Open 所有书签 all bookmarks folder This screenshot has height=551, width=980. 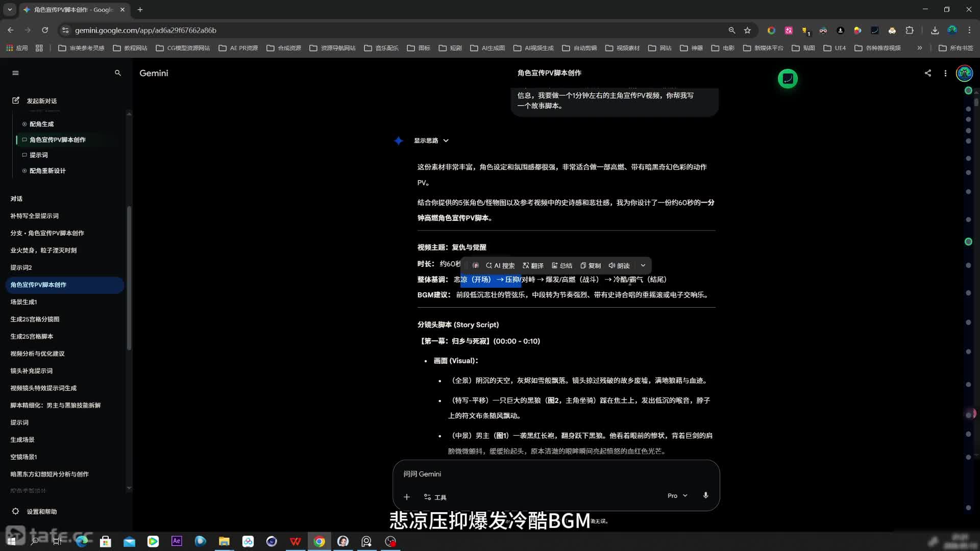pos(956,48)
